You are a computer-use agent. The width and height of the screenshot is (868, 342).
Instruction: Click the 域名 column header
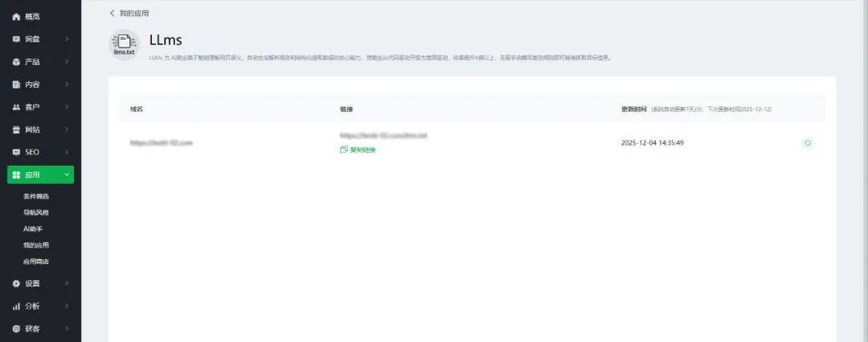point(136,109)
